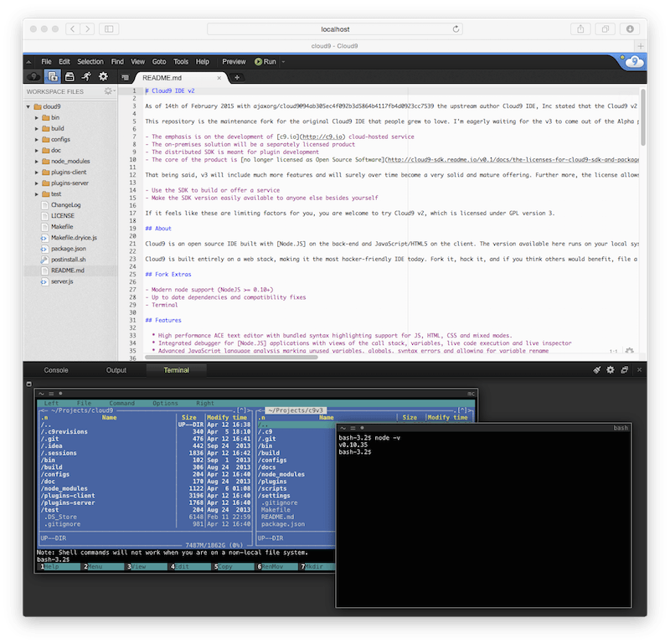Select server.js file
The height and width of the screenshot is (644, 670).
(62, 281)
